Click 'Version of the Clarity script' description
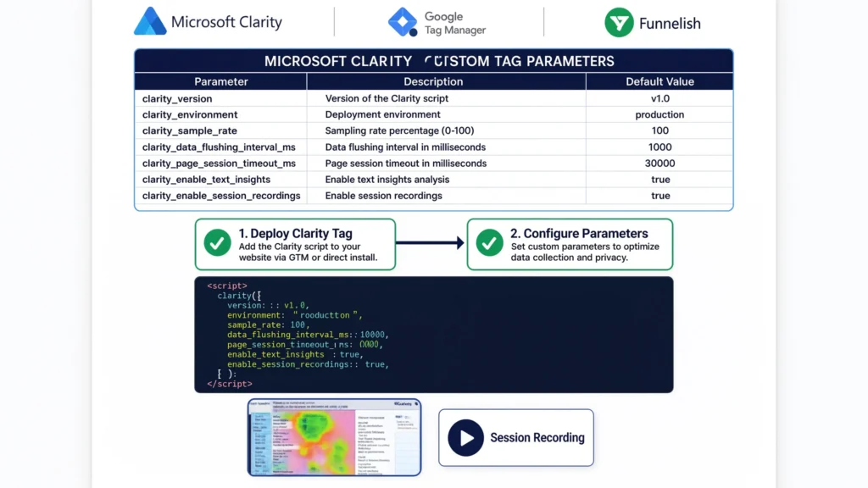Viewport: 868px width, 488px height. [387, 98]
